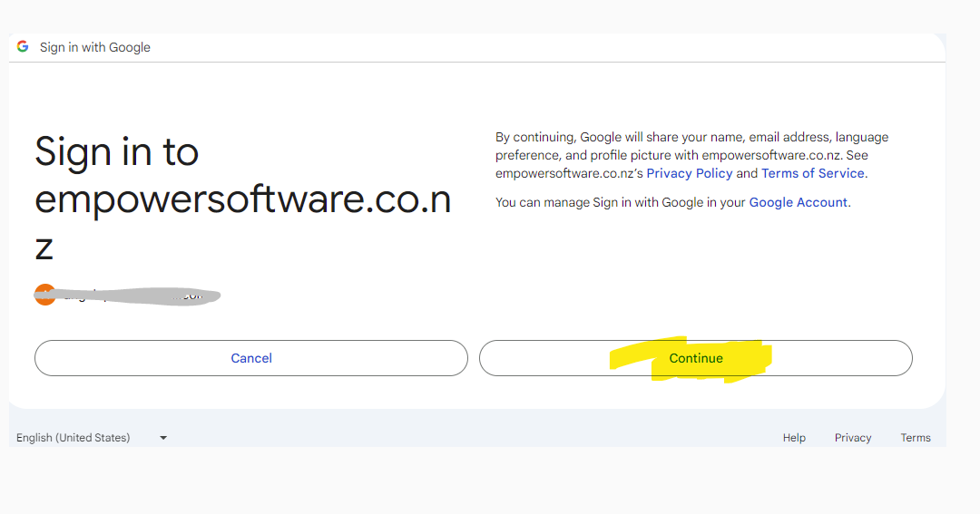Screen dimensions: 980x514
Task: Expand the language dropdown arrow
Action: tap(163, 438)
